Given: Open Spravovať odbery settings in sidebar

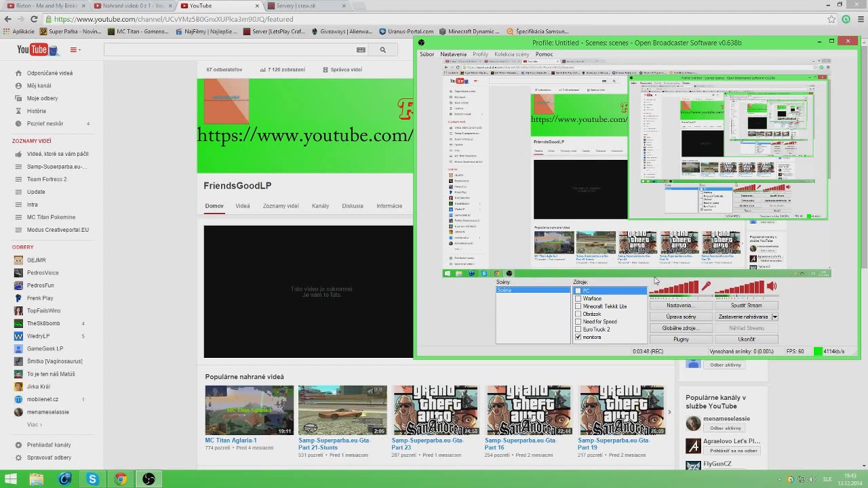Looking at the screenshot, I should pyautogui.click(x=49, y=457).
